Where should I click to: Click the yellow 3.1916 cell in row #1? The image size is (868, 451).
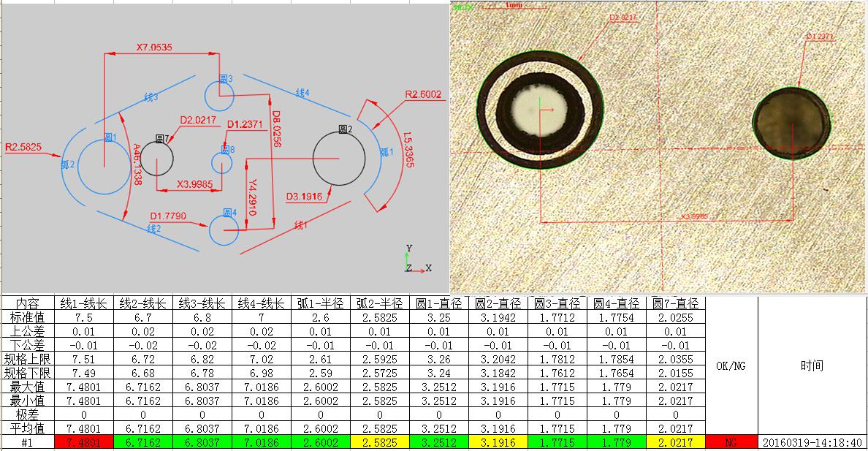pyautogui.click(x=498, y=443)
